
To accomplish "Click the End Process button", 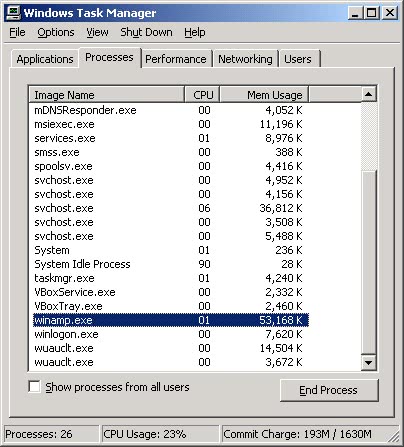I will [329, 390].
